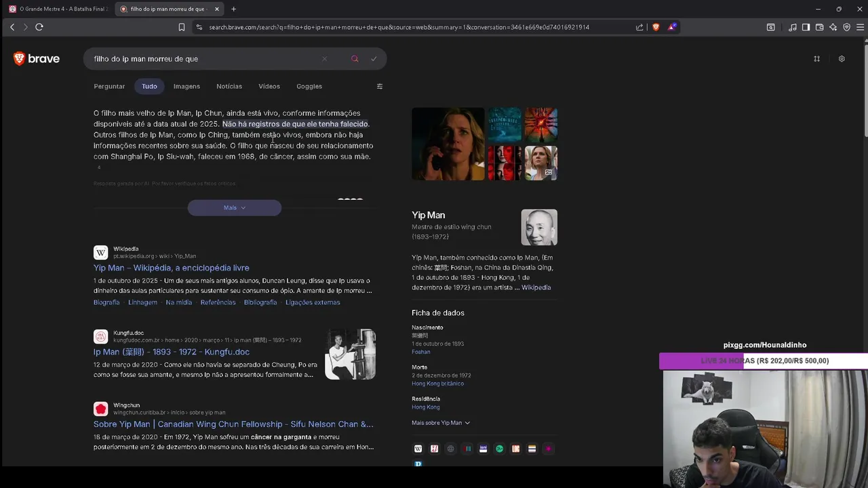Viewport: 868px width, 488px height.
Task: Expand AI answer with Mais button
Action: (x=235, y=207)
